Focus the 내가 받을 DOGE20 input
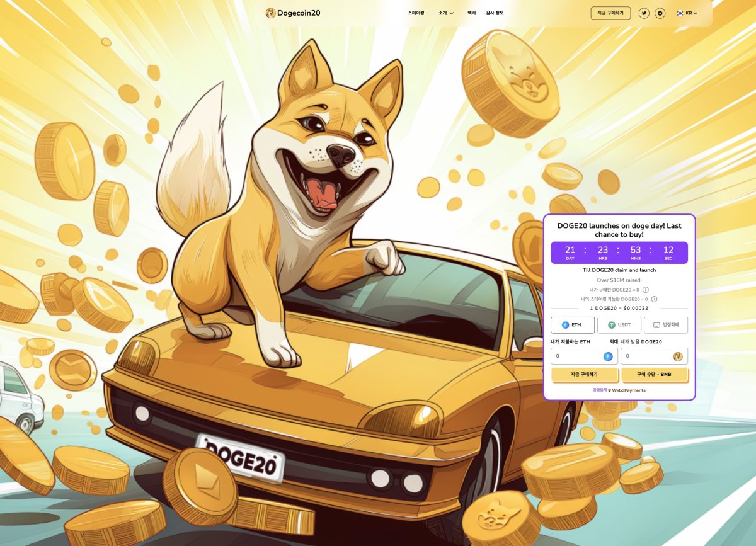This screenshot has width=756, height=546. [x=654, y=356]
